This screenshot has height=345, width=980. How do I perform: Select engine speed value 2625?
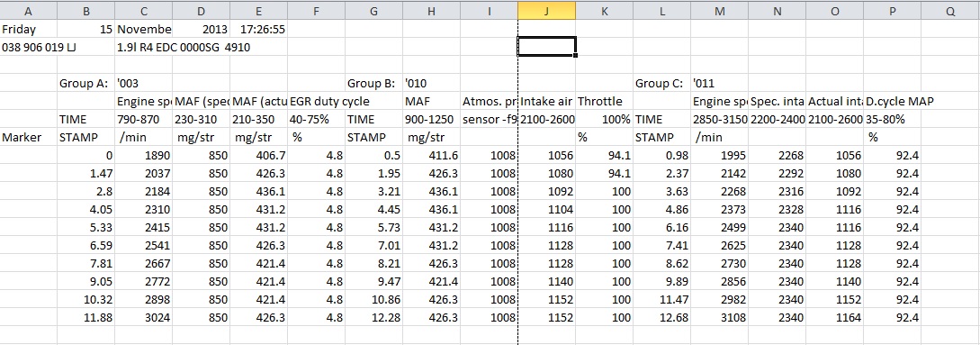(x=719, y=245)
